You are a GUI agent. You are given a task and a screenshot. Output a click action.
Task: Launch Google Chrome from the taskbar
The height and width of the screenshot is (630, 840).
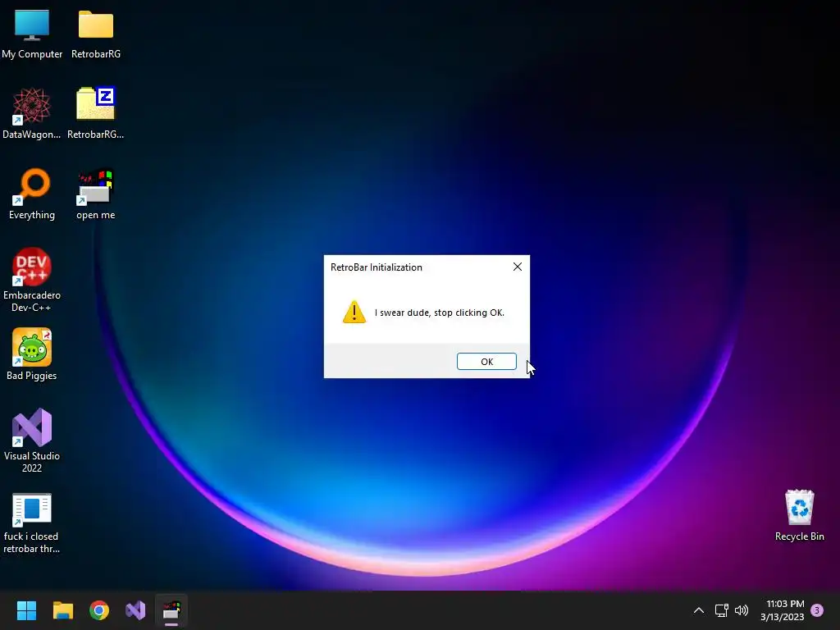(x=99, y=610)
